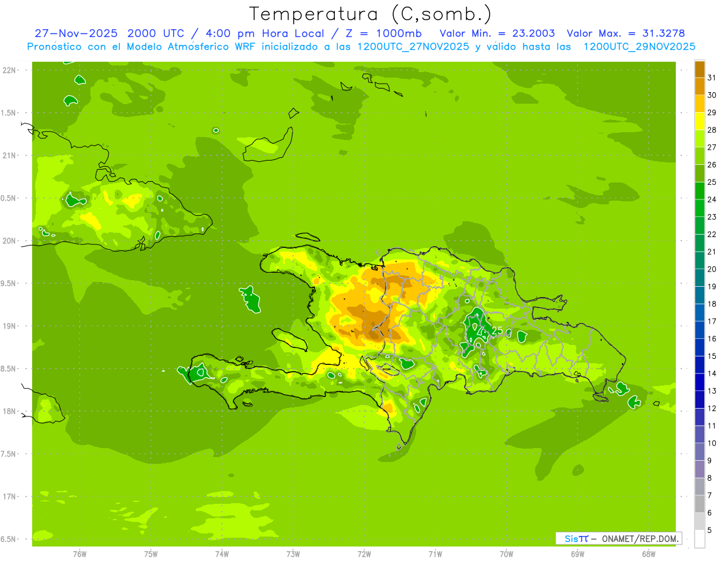This screenshot has width=728, height=562.
Task: Click the colorbar label 20
Action: [712, 269]
